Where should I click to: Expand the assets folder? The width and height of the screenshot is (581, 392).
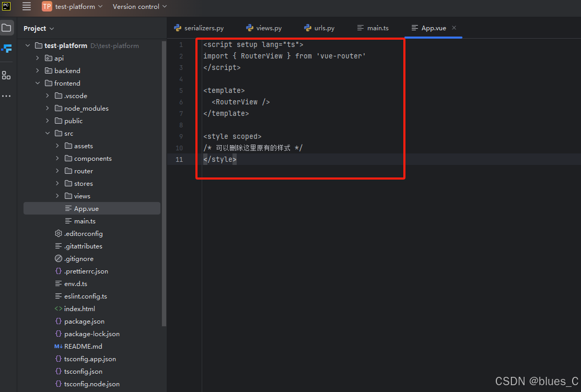[x=57, y=146]
